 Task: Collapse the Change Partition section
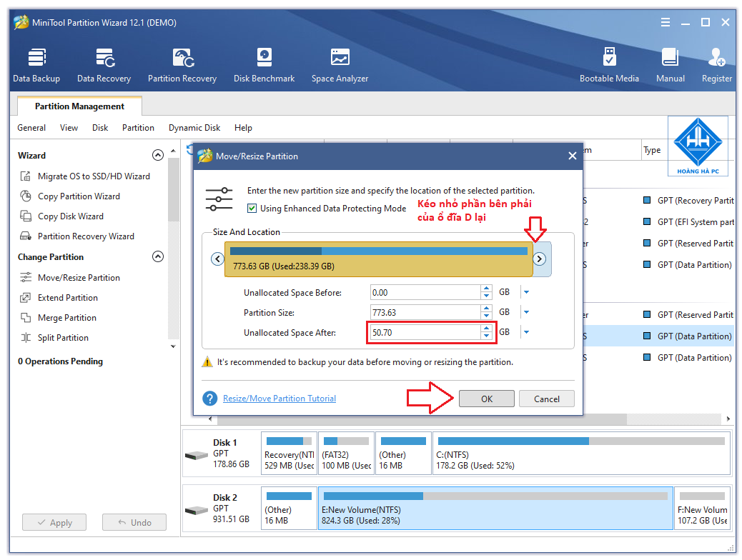click(x=158, y=256)
